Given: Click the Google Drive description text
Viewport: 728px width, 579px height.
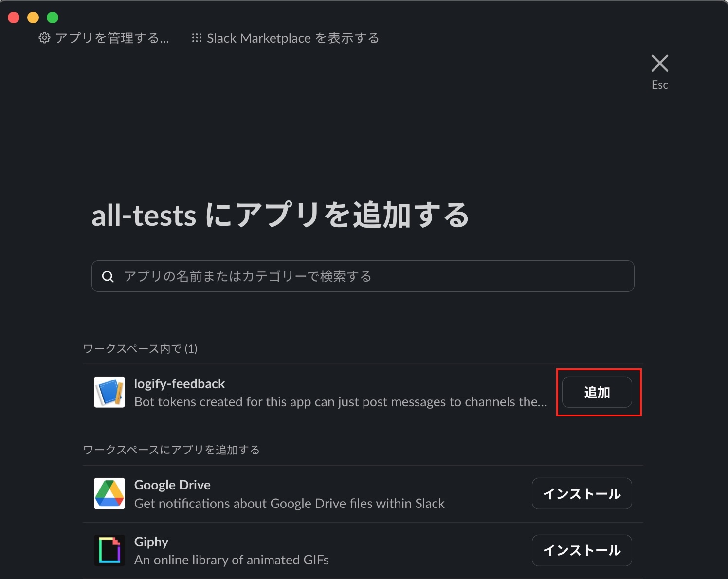Looking at the screenshot, I should (x=290, y=504).
